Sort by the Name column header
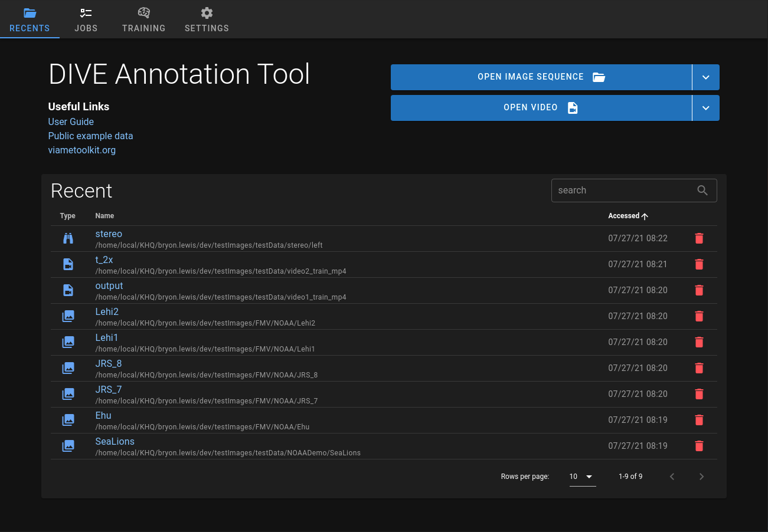 tap(104, 216)
